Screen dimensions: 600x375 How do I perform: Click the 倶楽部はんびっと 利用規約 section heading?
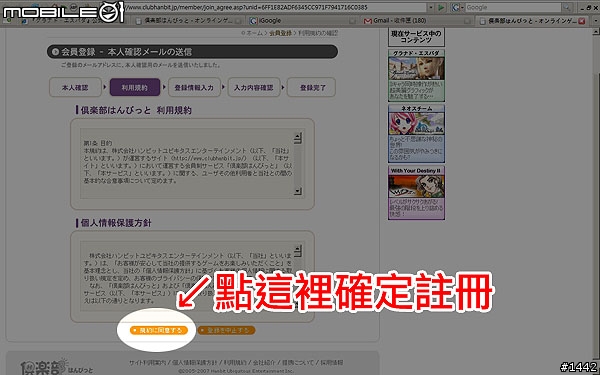click(x=134, y=111)
